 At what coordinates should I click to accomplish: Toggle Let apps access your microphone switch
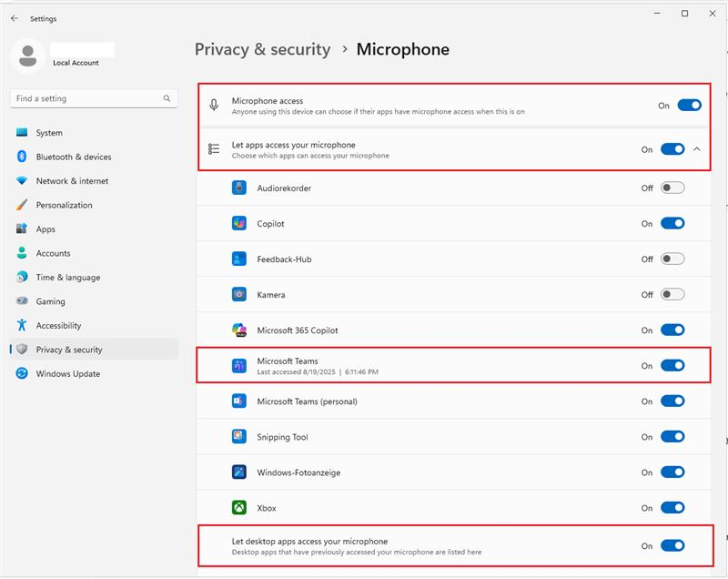pyautogui.click(x=672, y=149)
